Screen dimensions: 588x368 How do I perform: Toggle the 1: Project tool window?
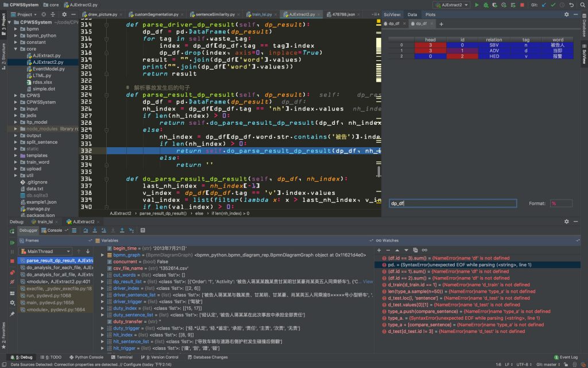3,24
